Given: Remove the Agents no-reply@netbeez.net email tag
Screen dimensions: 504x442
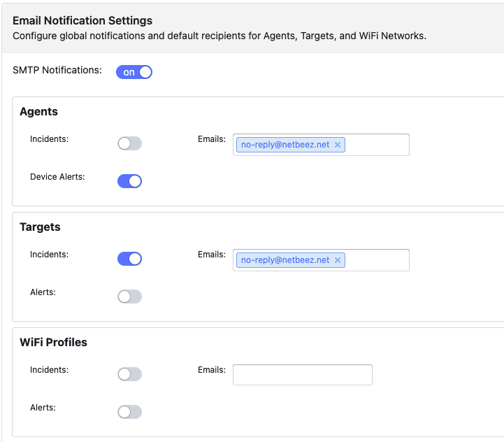Looking at the screenshot, I should [338, 145].
